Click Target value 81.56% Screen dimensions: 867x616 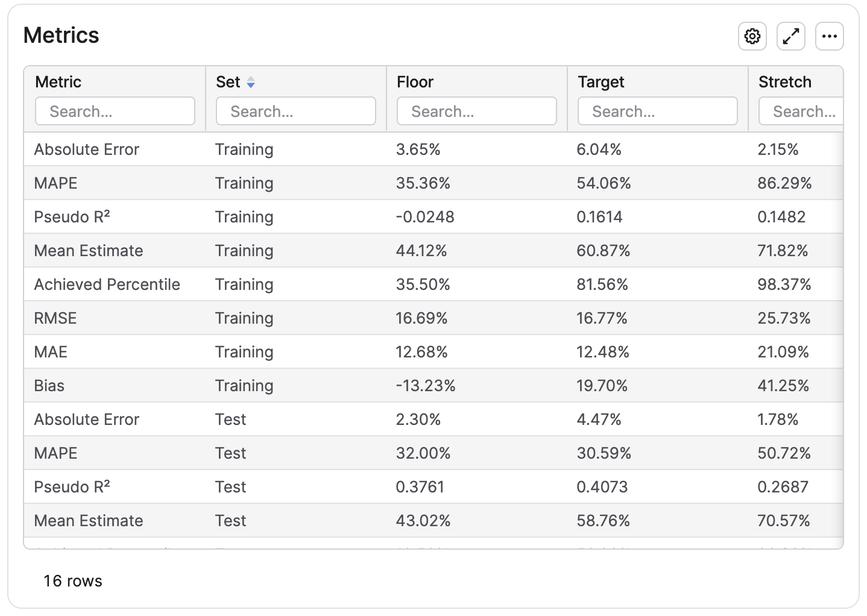coord(602,284)
